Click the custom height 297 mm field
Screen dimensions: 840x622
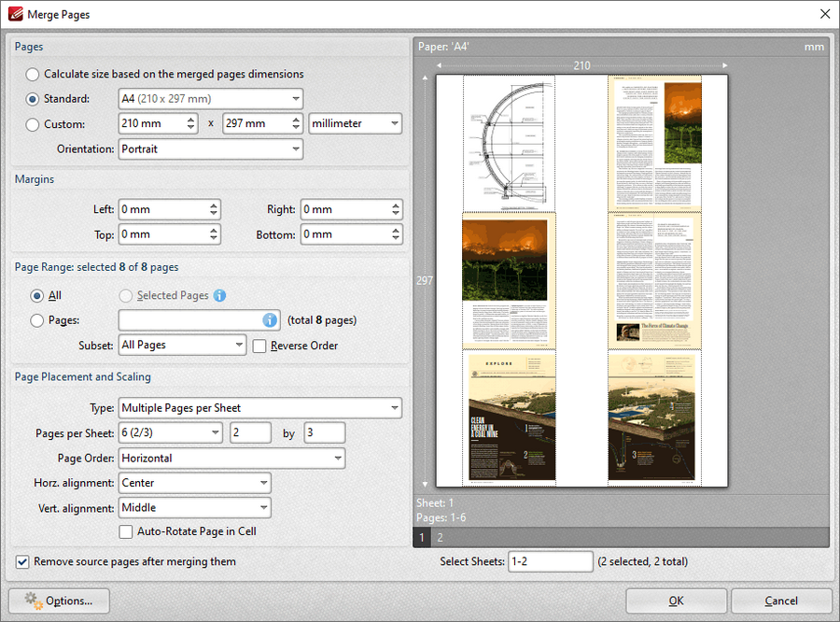tap(257, 123)
